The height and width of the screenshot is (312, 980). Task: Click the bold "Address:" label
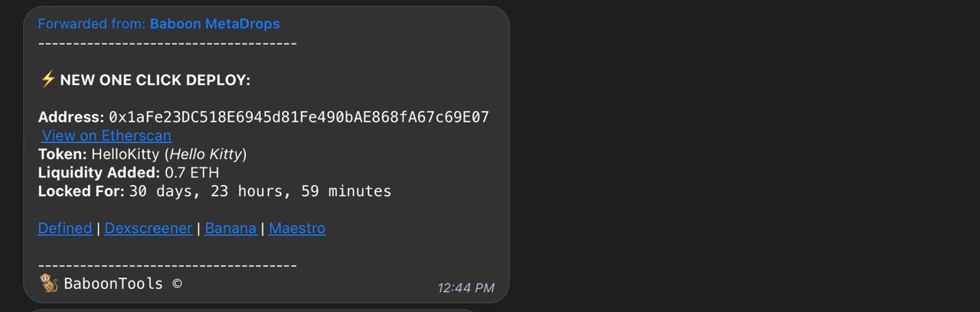point(70,117)
